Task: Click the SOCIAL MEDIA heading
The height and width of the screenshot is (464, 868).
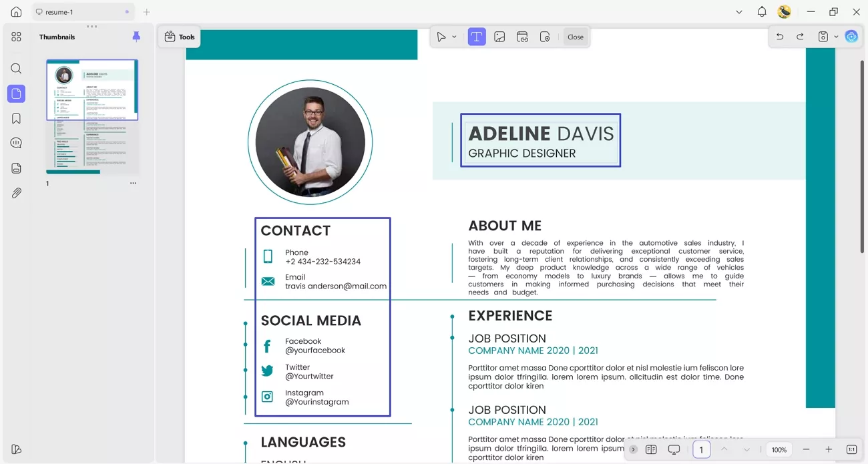Action: pos(310,320)
